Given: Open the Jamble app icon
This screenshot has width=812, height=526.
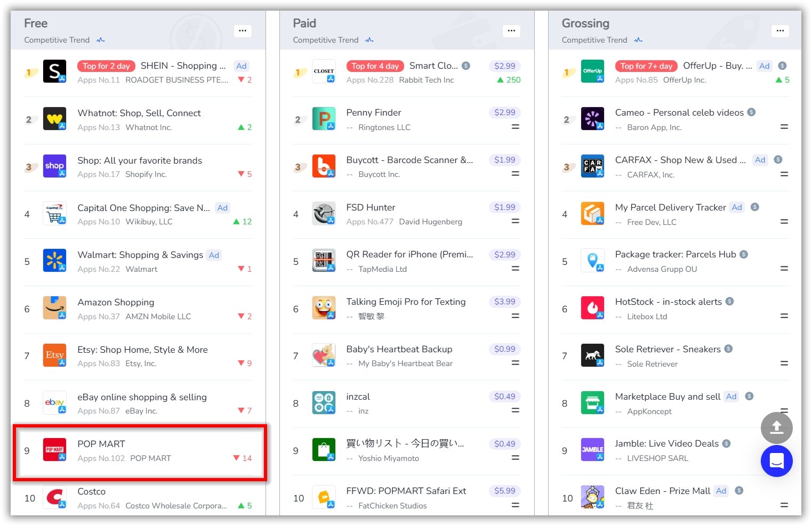Looking at the screenshot, I should (592, 450).
